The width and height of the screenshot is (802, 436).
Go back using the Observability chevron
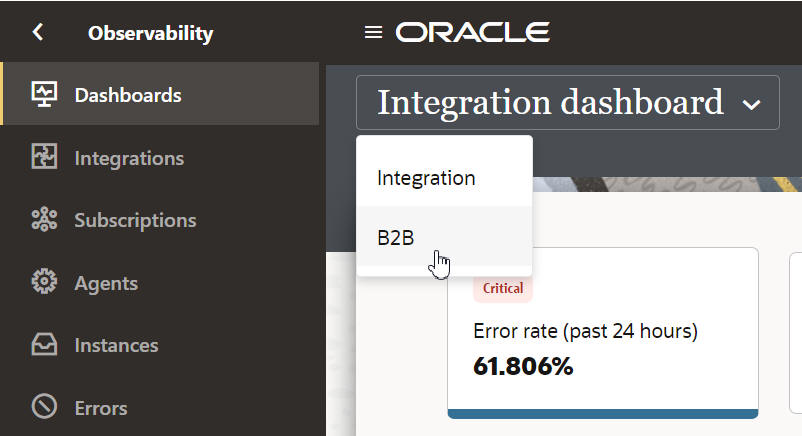pyautogui.click(x=38, y=32)
